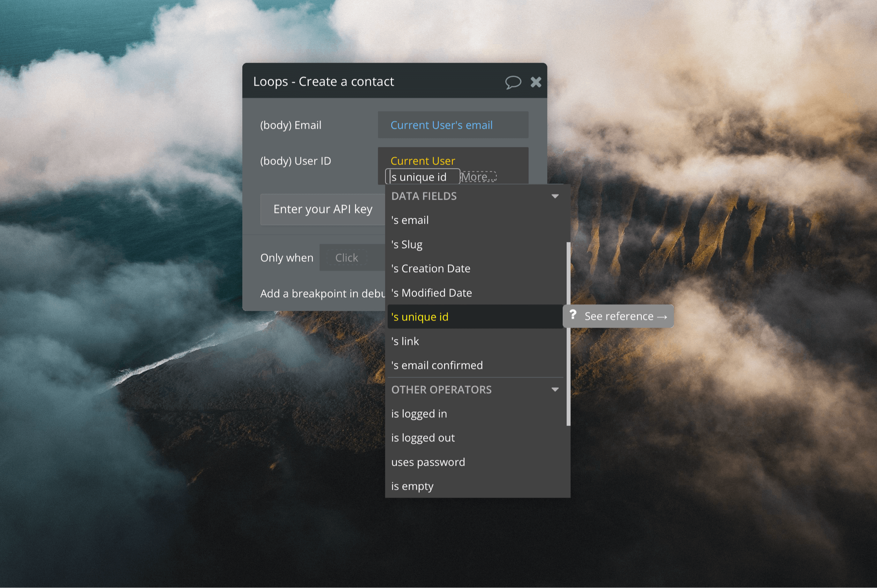Select the 's email data field
877x588 pixels.
point(475,220)
